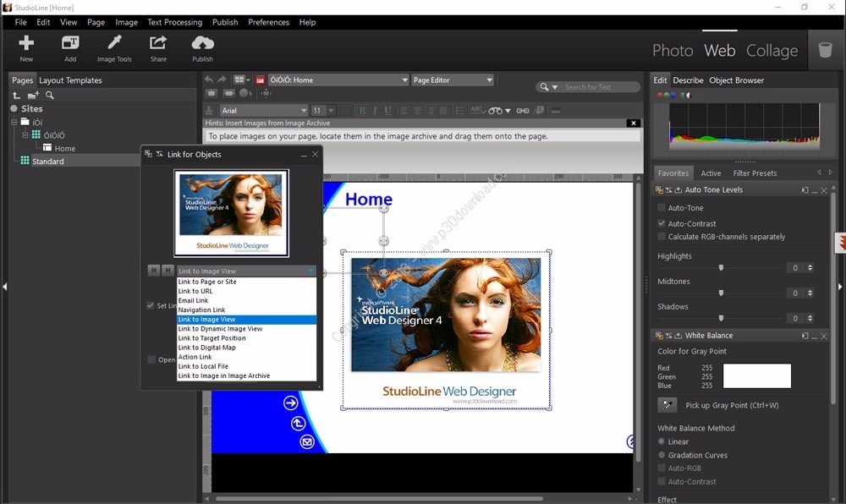Click the redo arrow in editor toolbar

click(222, 79)
